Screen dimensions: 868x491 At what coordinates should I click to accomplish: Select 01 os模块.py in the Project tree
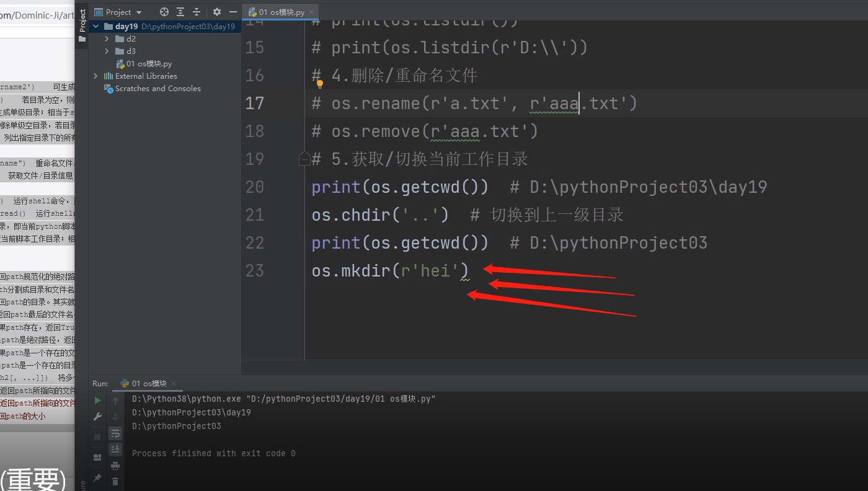(x=149, y=64)
